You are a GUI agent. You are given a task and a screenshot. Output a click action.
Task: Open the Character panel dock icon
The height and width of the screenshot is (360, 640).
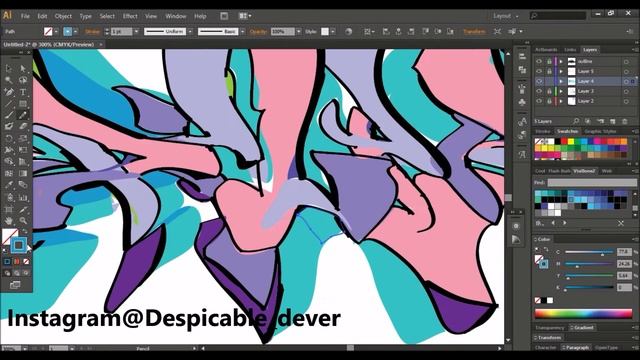point(522,154)
